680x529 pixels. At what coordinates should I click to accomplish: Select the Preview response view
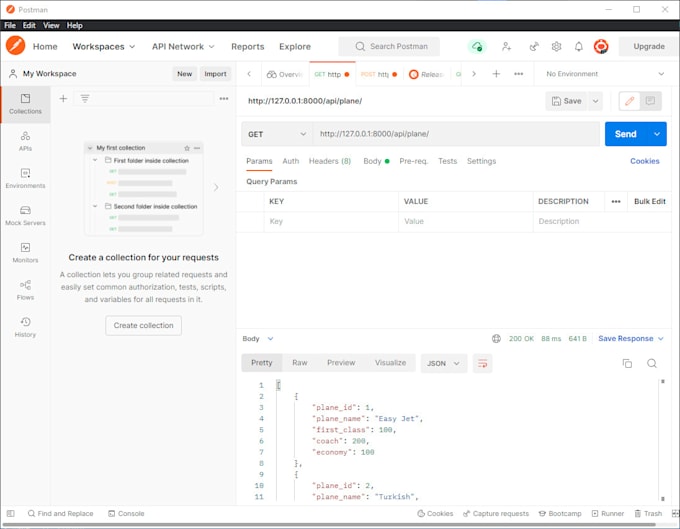click(341, 363)
